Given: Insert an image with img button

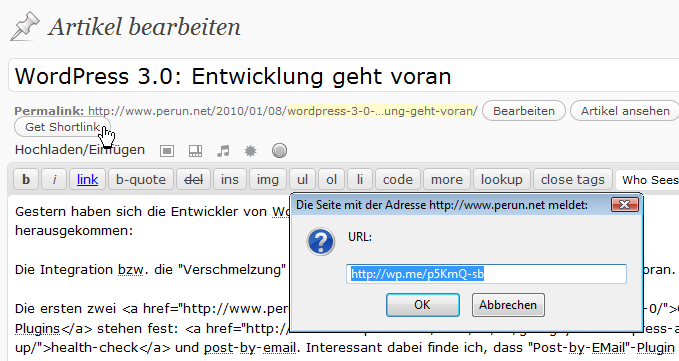Looking at the screenshot, I should [x=268, y=179].
